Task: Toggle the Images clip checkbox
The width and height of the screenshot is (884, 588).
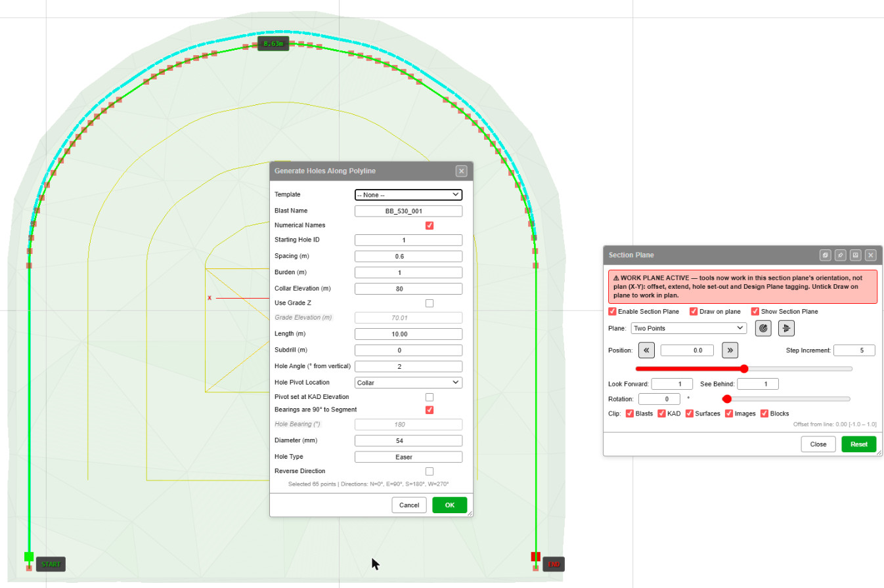Action: click(729, 414)
